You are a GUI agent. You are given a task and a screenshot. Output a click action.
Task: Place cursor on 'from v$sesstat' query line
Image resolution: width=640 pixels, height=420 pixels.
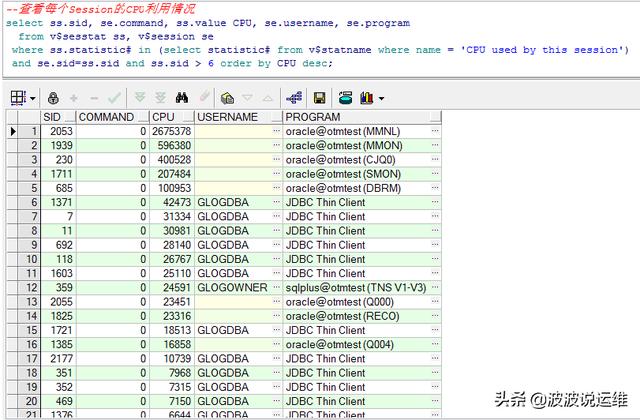116,37
